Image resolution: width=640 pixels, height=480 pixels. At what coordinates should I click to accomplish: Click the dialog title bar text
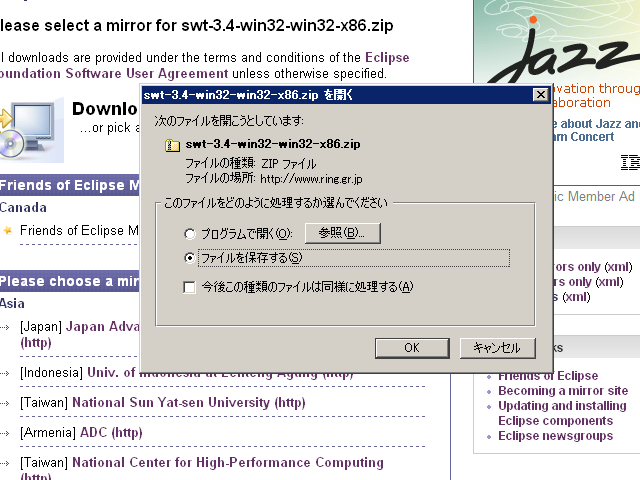tap(248, 95)
